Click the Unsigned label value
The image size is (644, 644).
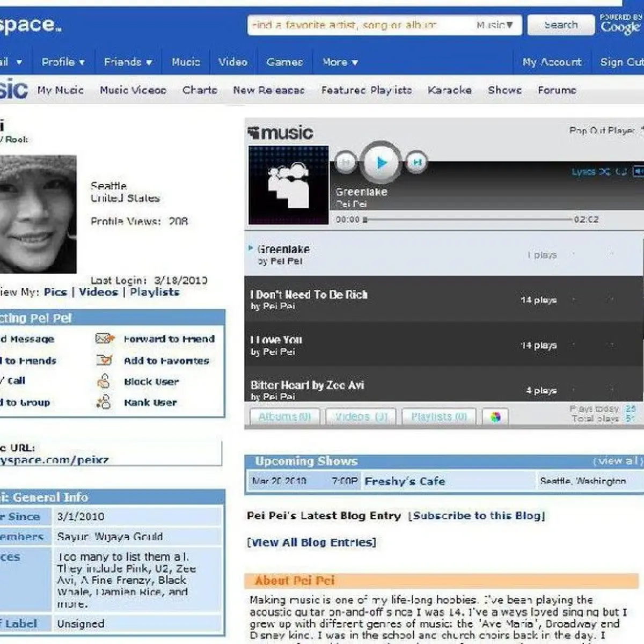click(81, 624)
